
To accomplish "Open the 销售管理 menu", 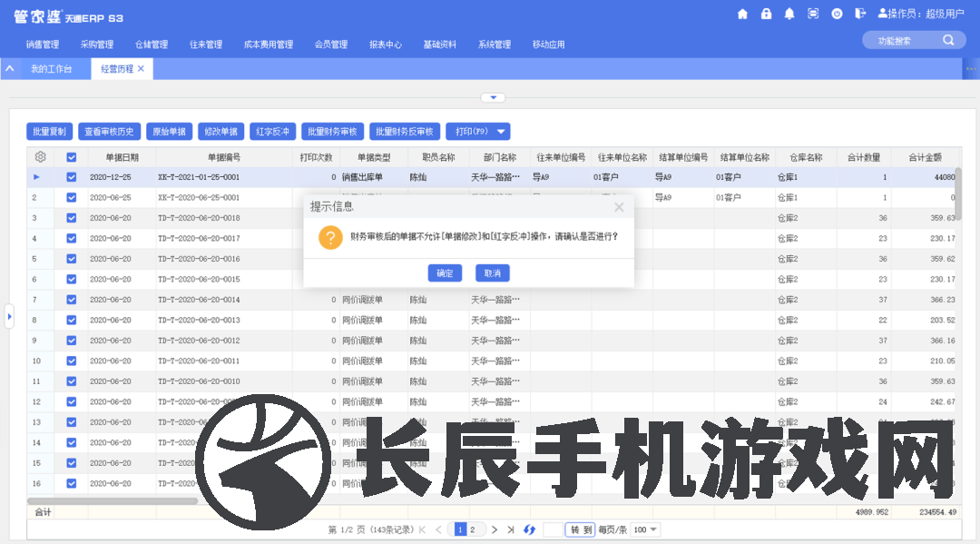I will [x=43, y=45].
